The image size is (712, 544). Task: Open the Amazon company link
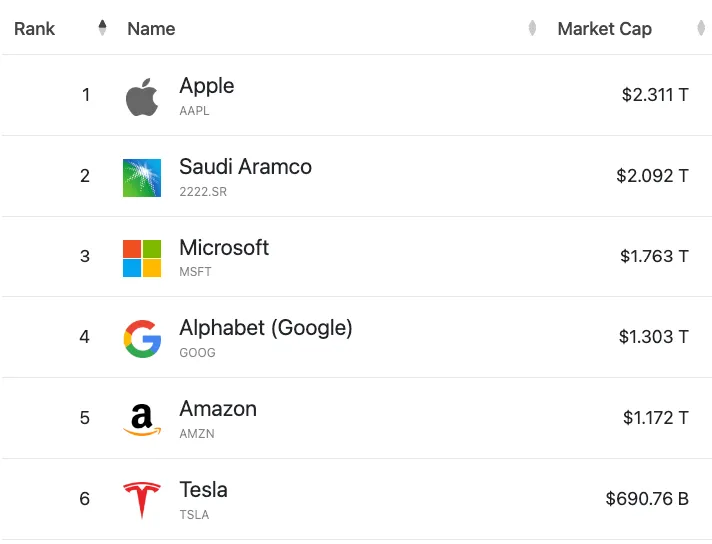tap(218, 409)
